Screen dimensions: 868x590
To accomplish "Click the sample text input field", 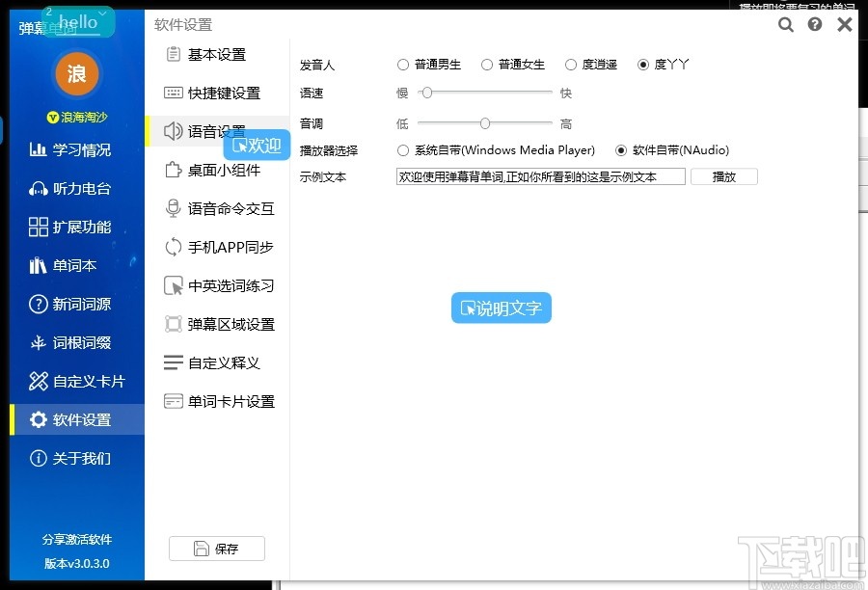I will (539, 176).
